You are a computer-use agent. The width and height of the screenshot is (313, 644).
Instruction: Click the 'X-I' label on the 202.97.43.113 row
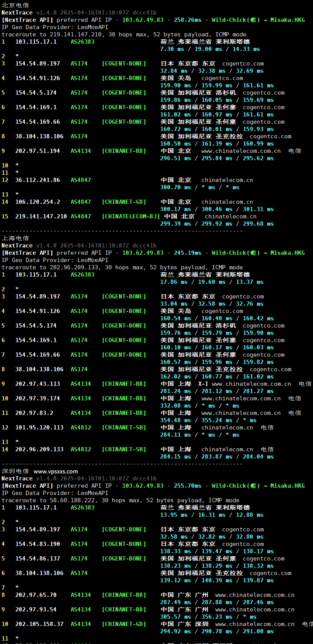[x=203, y=384]
